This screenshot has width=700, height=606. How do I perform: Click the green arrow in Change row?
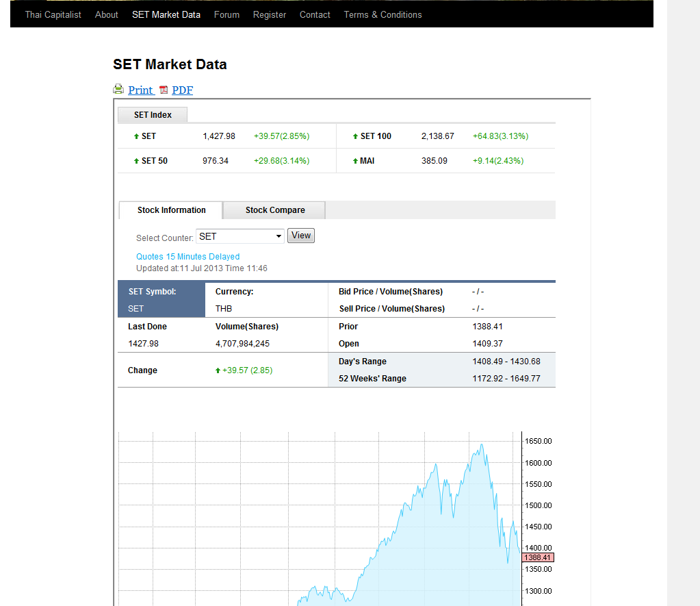point(218,370)
